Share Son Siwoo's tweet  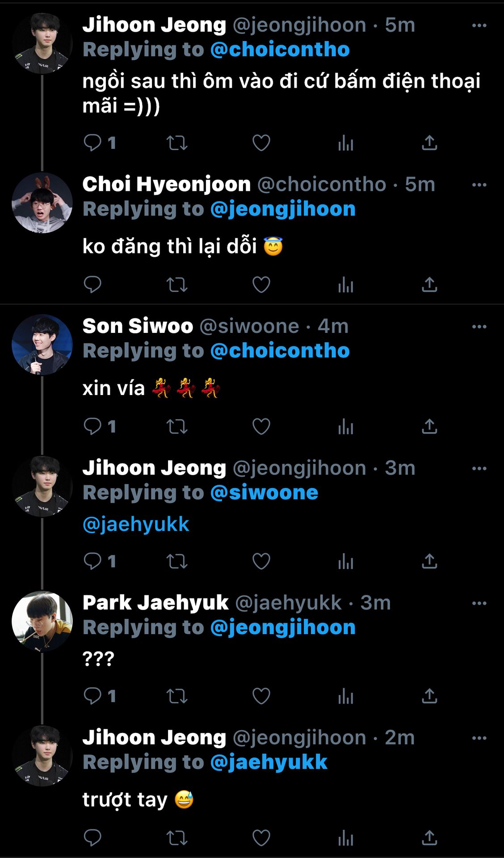click(x=429, y=426)
